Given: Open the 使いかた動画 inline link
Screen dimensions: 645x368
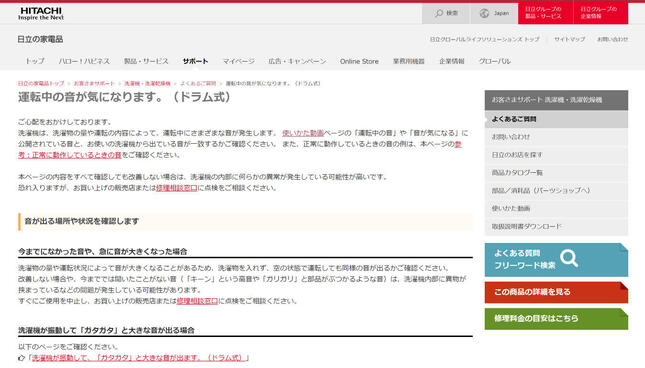Looking at the screenshot, I should pos(303,133).
